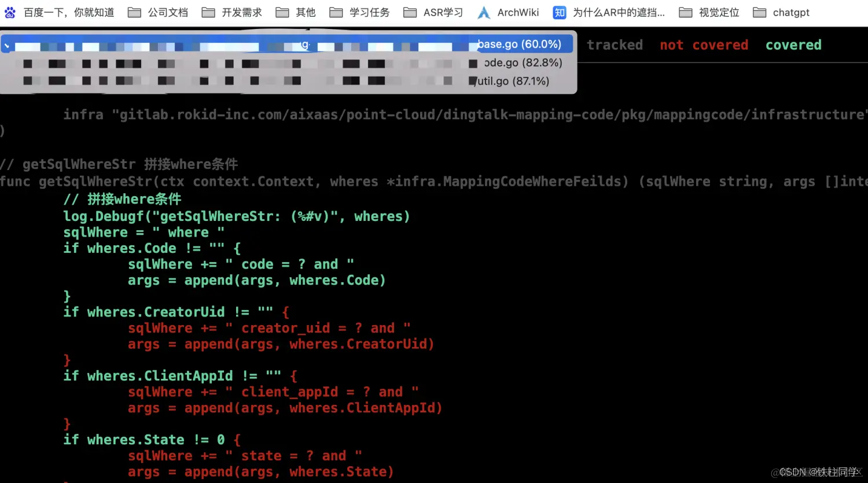Click the indented '// 拼接where条件' green comment
868x483 pixels.
[122, 199]
